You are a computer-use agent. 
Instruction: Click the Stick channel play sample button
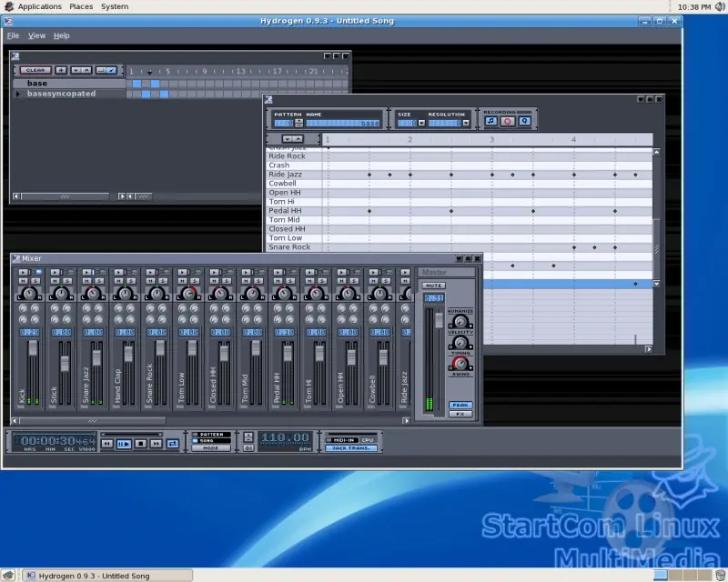click(x=56, y=272)
